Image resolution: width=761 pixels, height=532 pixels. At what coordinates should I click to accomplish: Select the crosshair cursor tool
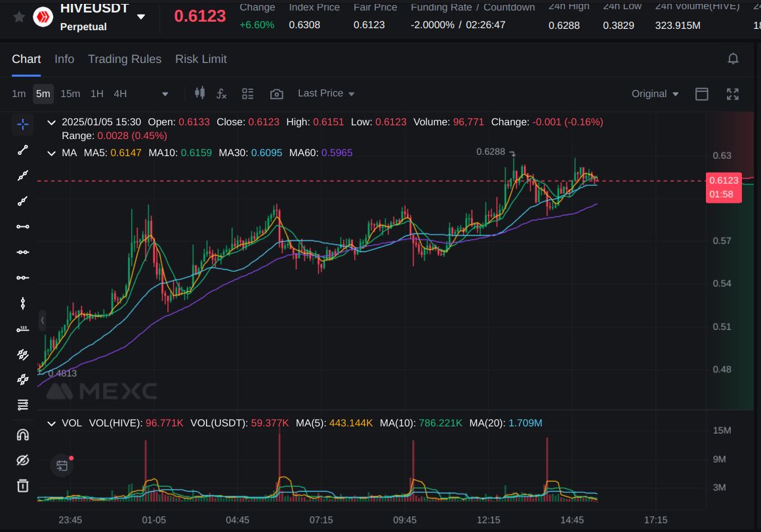23,125
